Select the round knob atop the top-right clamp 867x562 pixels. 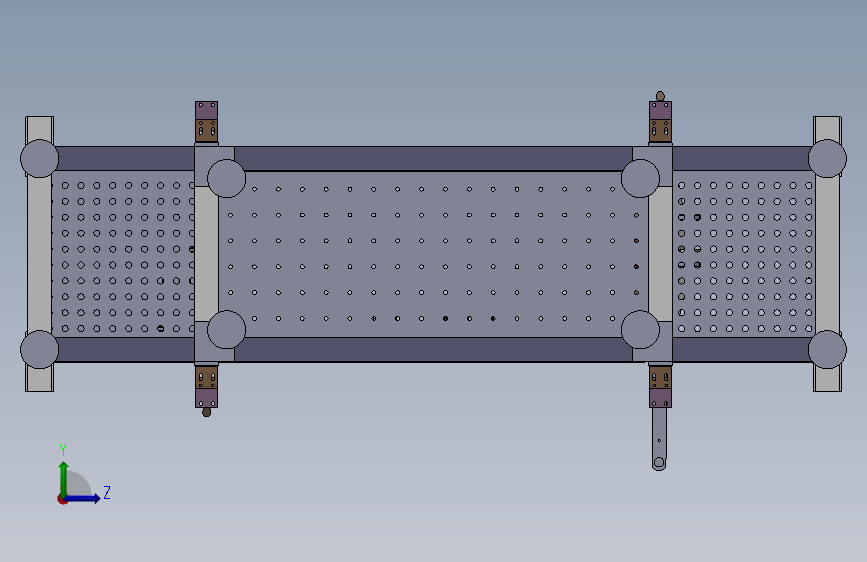(x=660, y=96)
